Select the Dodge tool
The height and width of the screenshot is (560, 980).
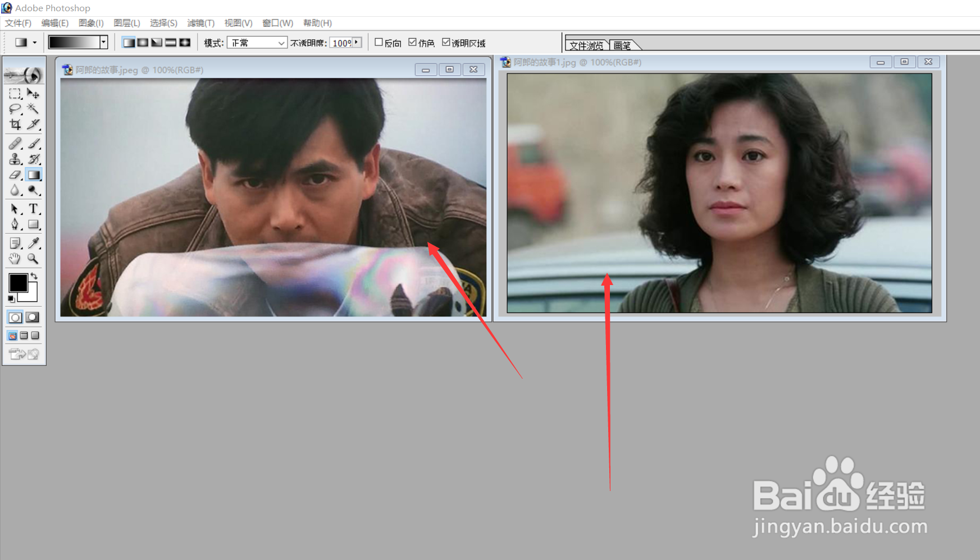point(33,191)
